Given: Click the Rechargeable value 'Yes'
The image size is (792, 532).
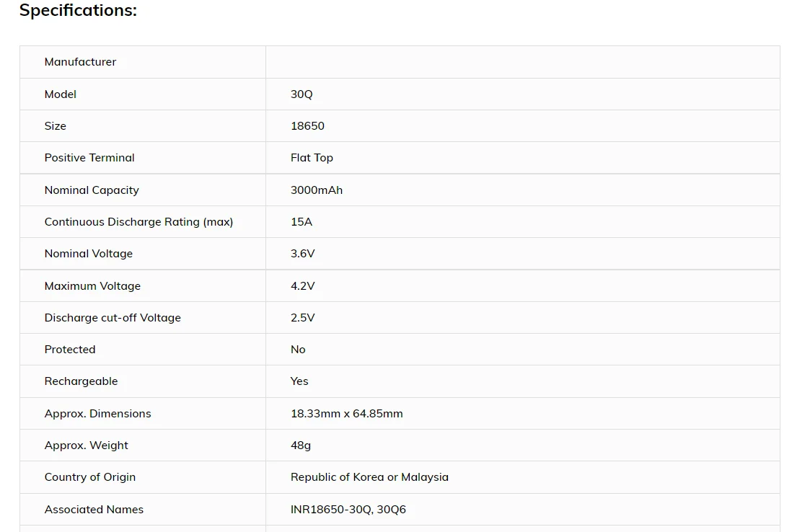Looking at the screenshot, I should (299, 381).
